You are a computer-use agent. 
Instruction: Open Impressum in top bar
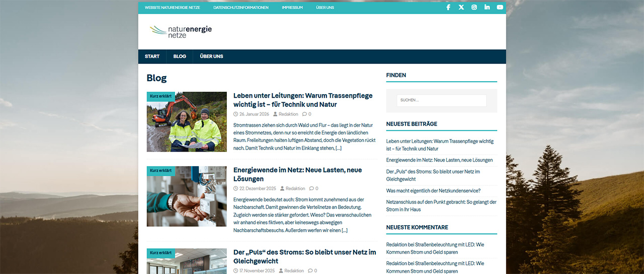[x=292, y=8]
